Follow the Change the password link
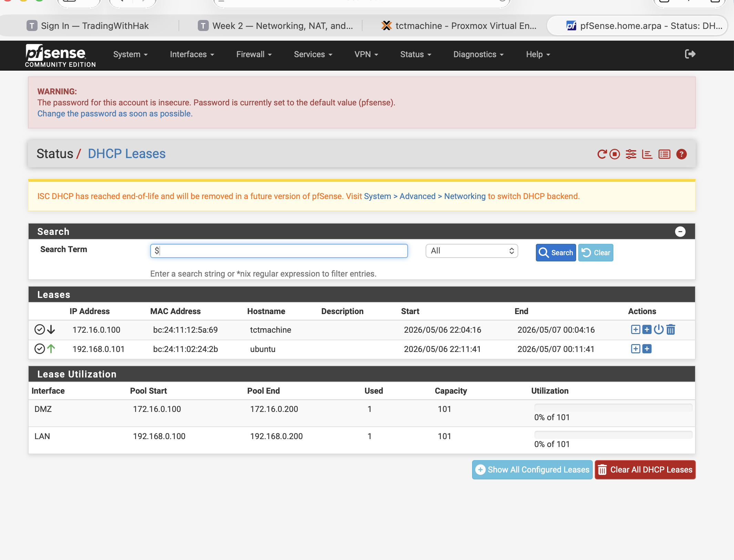The height and width of the screenshot is (560, 734). click(x=115, y=114)
